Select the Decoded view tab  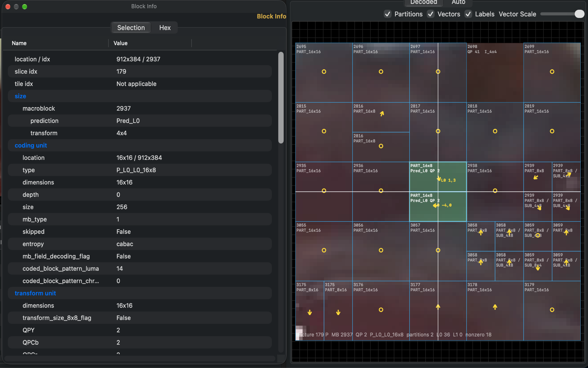[424, 3]
